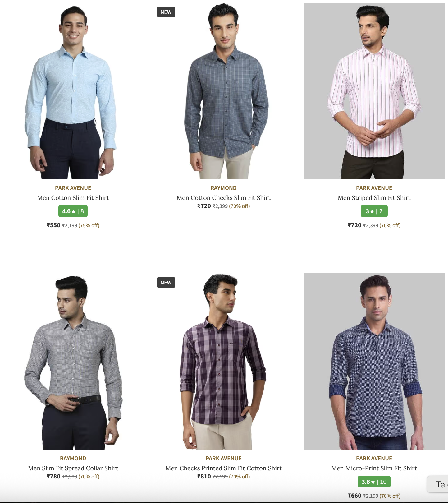Image resolution: width=448 pixels, height=503 pixels.
Task: Click the NEW badge on Raymond checks shirt
Action: [x=166, y=12]
